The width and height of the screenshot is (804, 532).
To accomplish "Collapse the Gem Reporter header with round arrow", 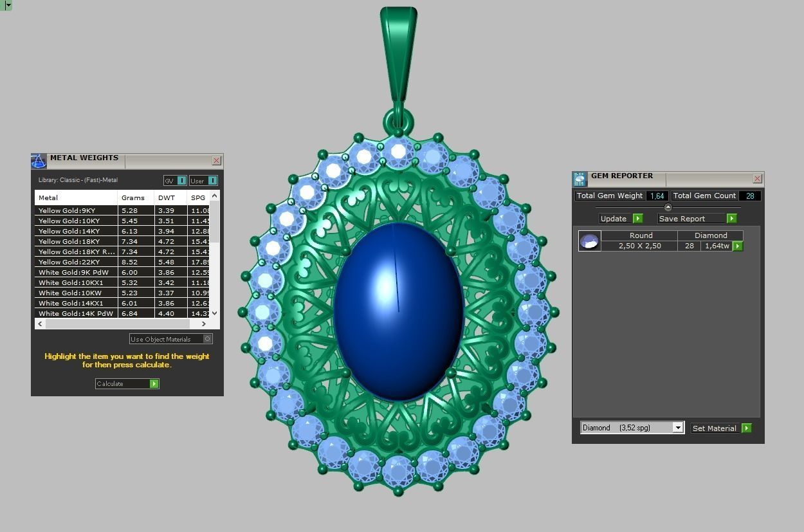I will pyautogui.click(x=668, y=207).
